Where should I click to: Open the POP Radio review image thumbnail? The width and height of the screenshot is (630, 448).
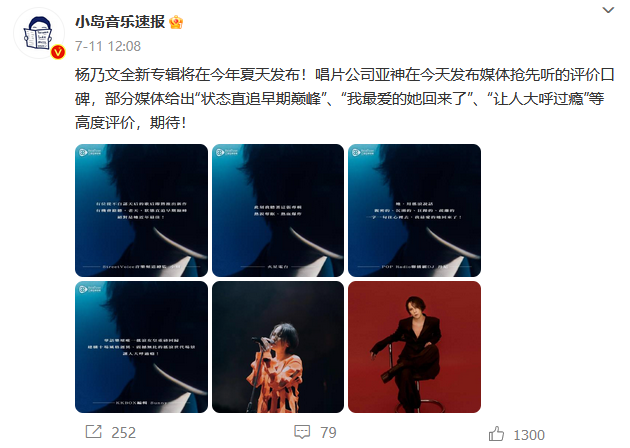[415, 211]
